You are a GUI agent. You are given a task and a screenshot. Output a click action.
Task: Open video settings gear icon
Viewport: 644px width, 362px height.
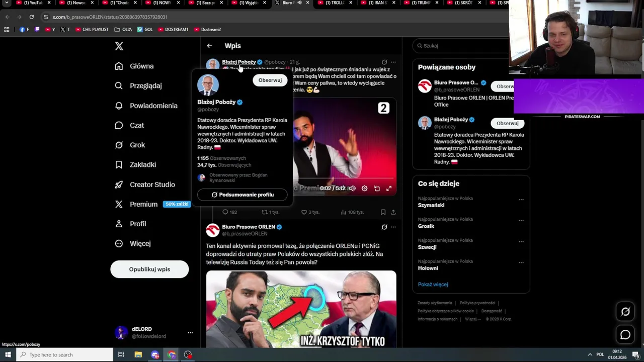click(x=364, y=188)
